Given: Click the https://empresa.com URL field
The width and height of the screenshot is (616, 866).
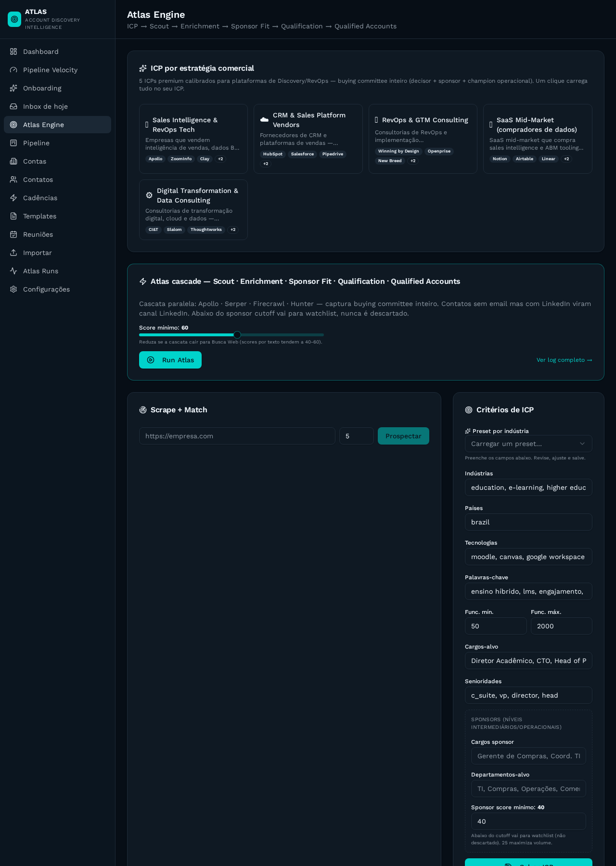Looking at the screenshot, I should point(237,436).
